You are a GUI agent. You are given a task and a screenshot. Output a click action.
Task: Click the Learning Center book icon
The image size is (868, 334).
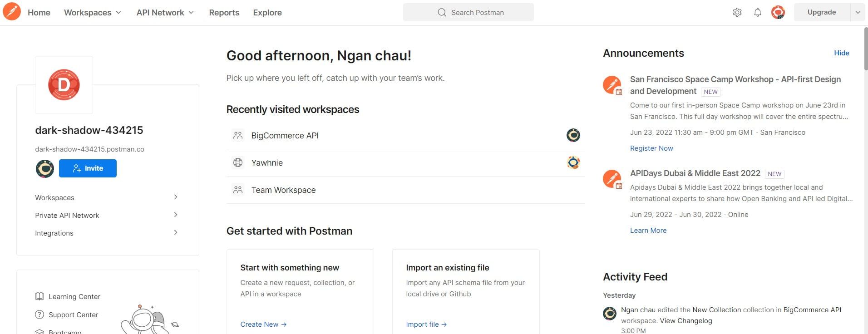pos(39,296)
